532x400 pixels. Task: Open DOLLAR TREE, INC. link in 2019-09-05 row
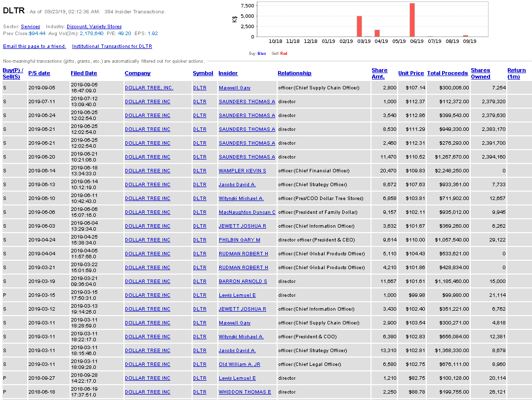click(x=149, y=88)
